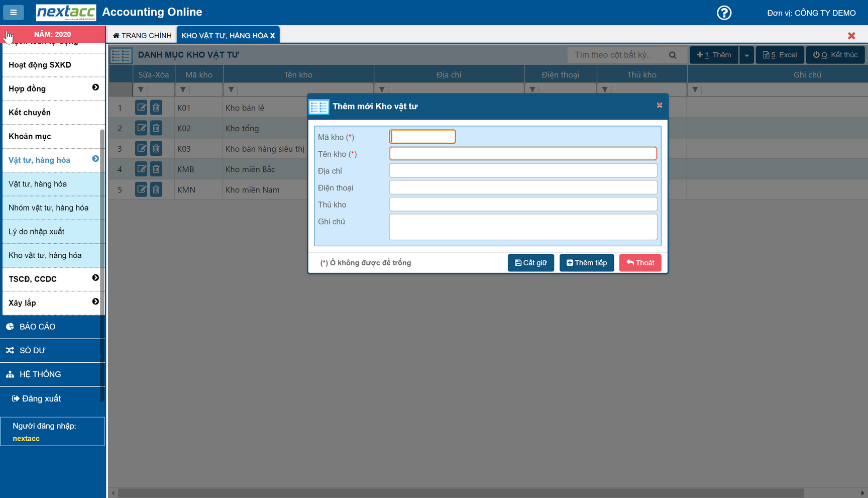
Task: Expand the Xây lắp submenu
Action: (x=95, y=302)
